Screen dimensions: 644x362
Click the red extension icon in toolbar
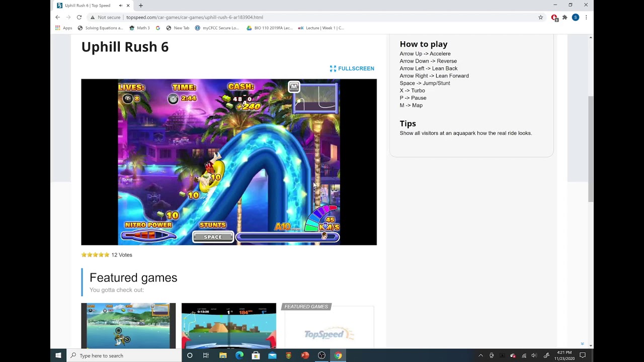coord(554,18)
